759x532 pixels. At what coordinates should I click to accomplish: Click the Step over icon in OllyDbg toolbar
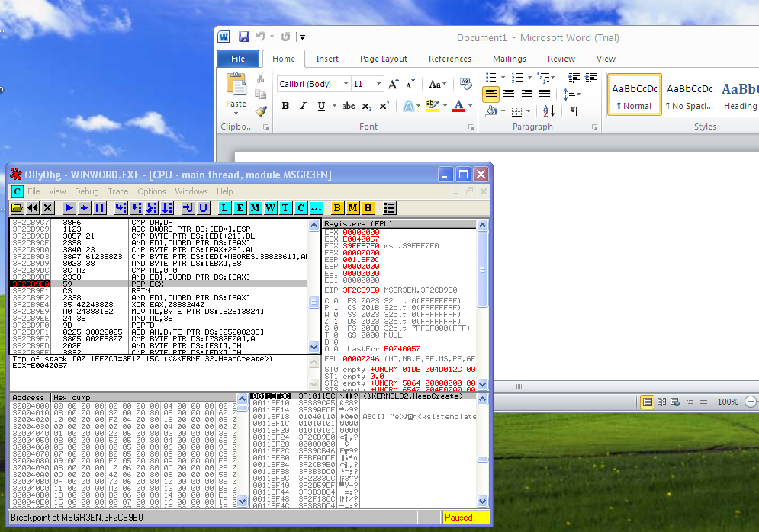click(x=137, y=208)
